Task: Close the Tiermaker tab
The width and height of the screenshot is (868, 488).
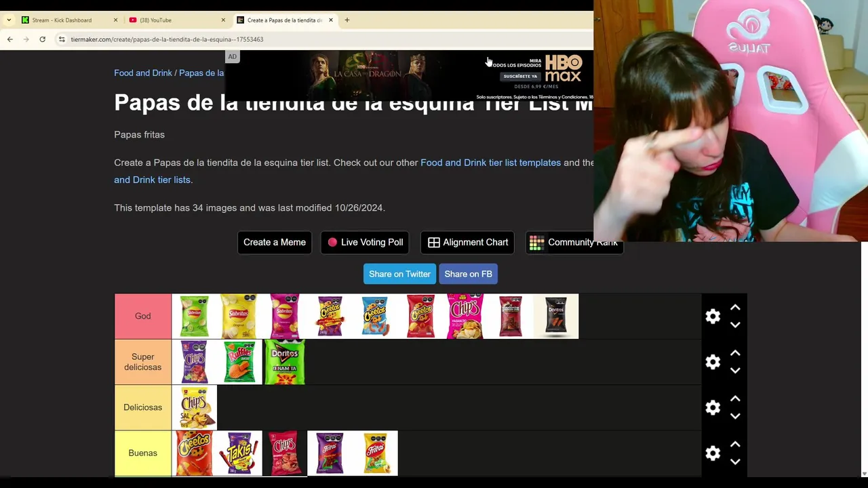Action: click(331, 20)
